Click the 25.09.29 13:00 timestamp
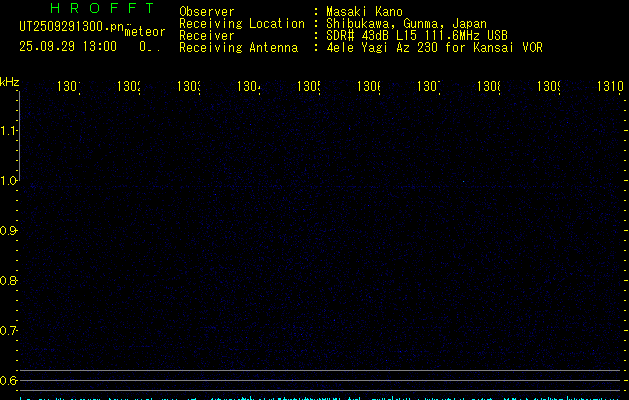Image resolution: width=629 pixels, height=400 pixels. pos(67,46)
